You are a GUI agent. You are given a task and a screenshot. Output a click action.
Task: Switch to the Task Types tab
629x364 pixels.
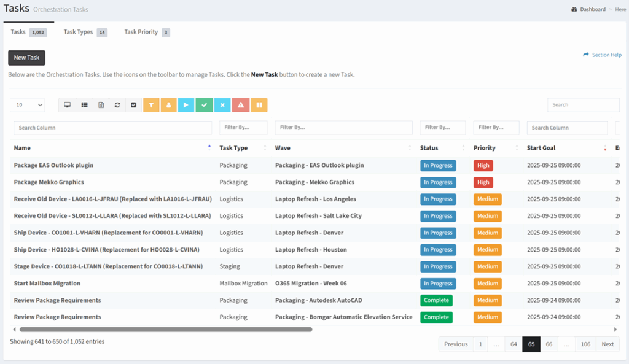tap(79, 32)
